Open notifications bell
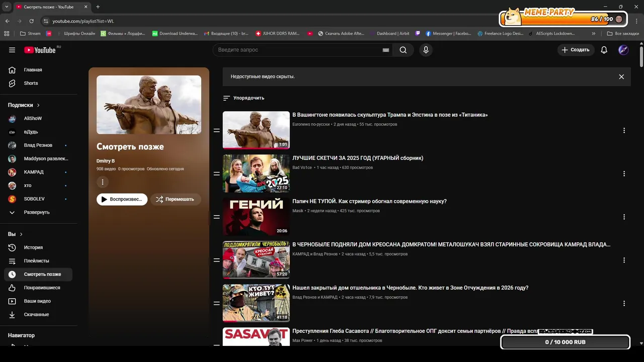The height and width of the screenshot is (362, 644). (604, 50)
